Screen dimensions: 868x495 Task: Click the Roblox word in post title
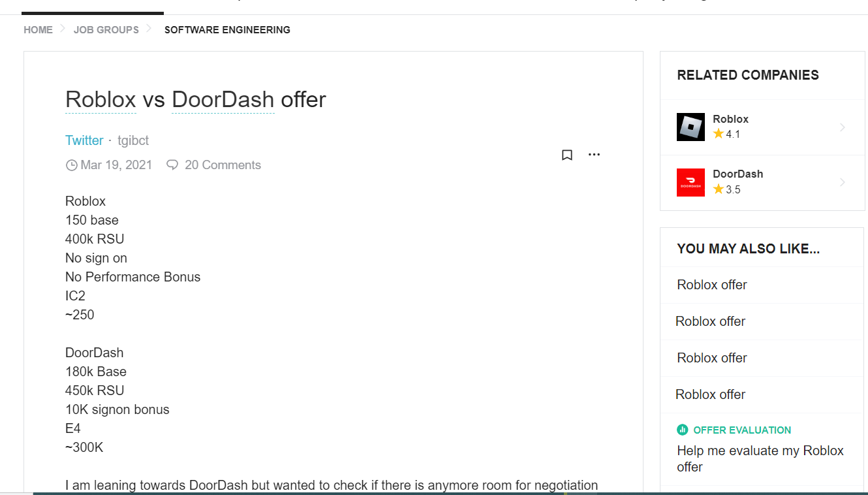pyautogui.click(x=101, y=100)
